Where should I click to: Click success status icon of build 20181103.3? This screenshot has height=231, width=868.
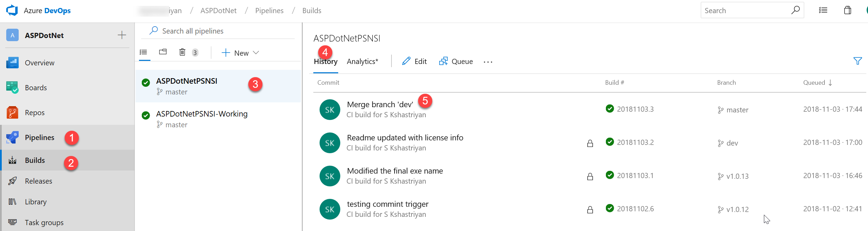(x=610, y=109)
